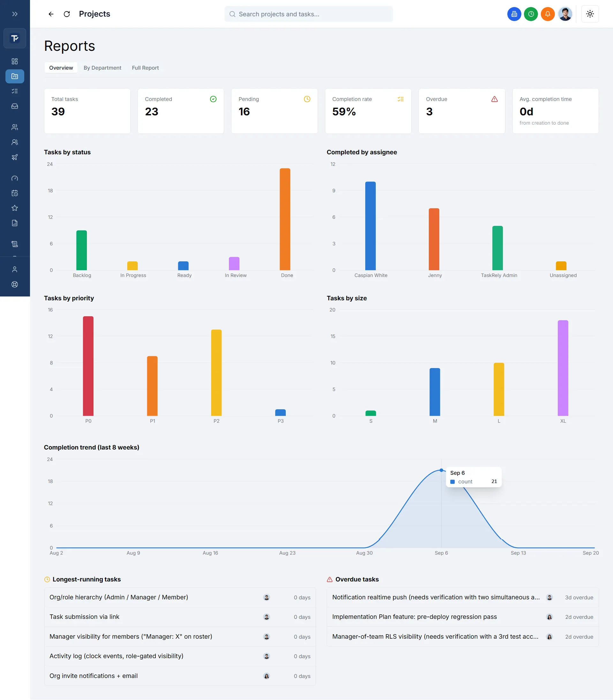Click the Overdue 3 card
Image resolution: width=613 pixels, height=700 pixels.
coord(462,111)
